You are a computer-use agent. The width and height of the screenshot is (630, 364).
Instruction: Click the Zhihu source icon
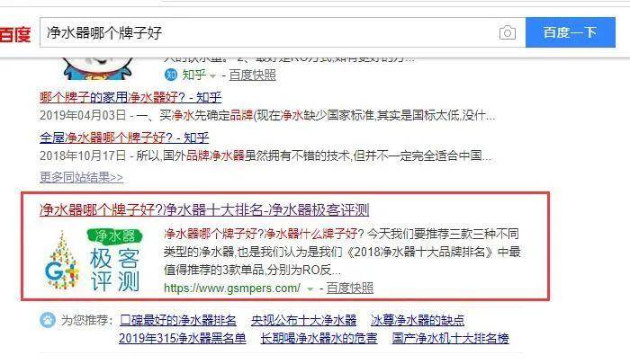(171, 75)
